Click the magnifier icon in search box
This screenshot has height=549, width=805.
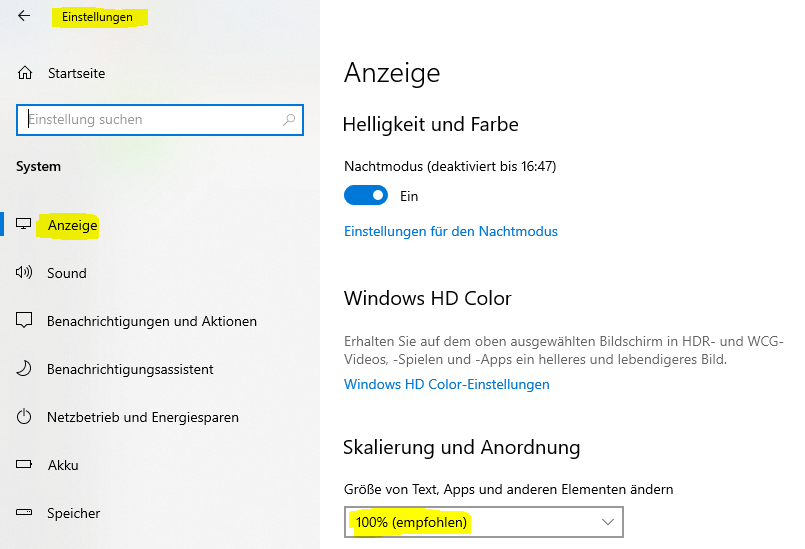289,120
